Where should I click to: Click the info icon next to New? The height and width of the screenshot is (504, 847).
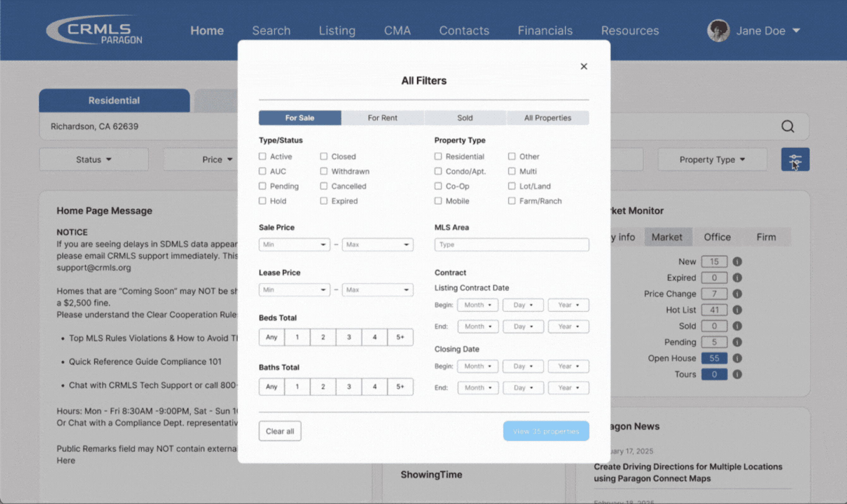click(737, 261)
